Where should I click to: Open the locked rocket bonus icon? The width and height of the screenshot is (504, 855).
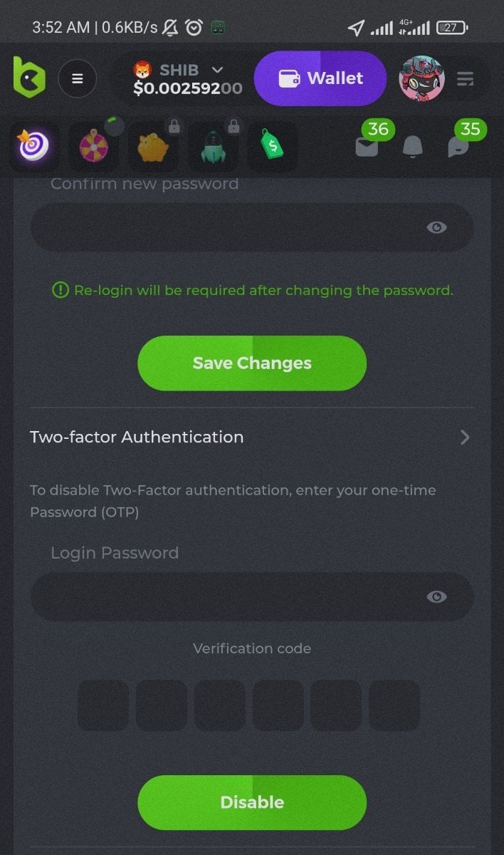[213, 146]
